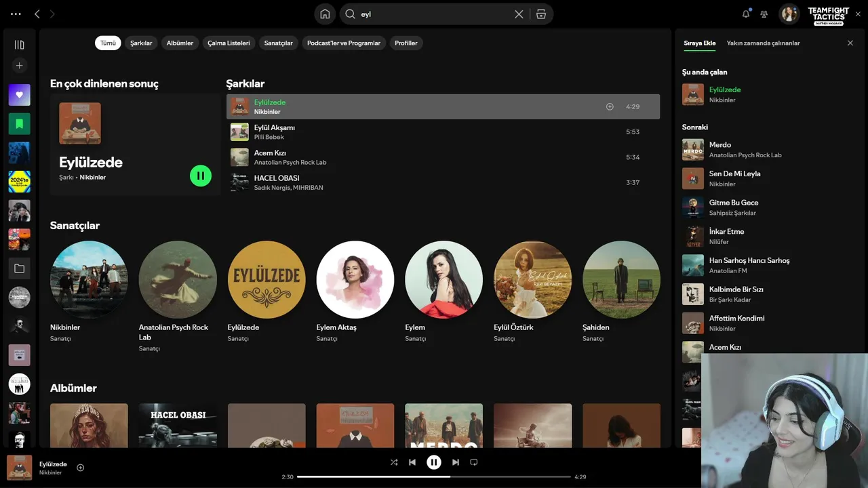Image resolution: width=868 pixels, height=488 pixels.
Task: Open Eylülzede title in now playing bar
Action: pos(53,464)
